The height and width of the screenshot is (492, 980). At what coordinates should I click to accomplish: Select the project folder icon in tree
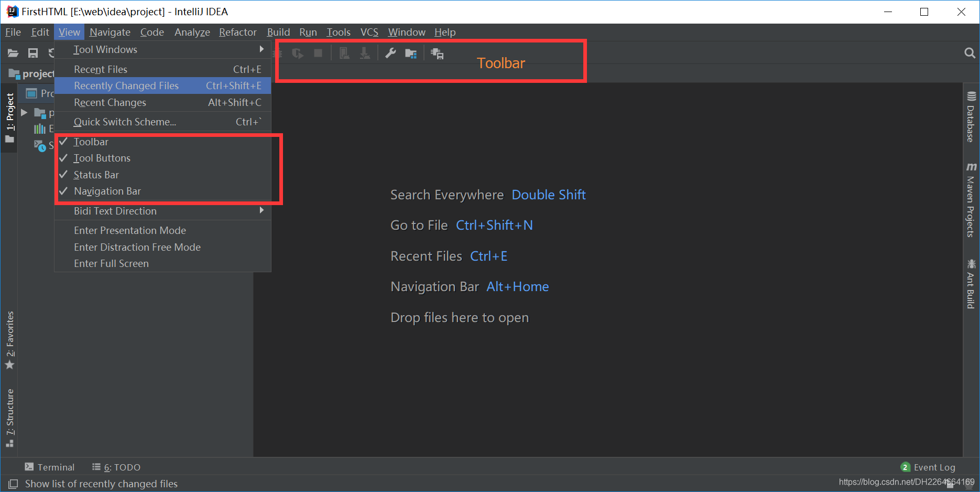click(x=40, y=113)
